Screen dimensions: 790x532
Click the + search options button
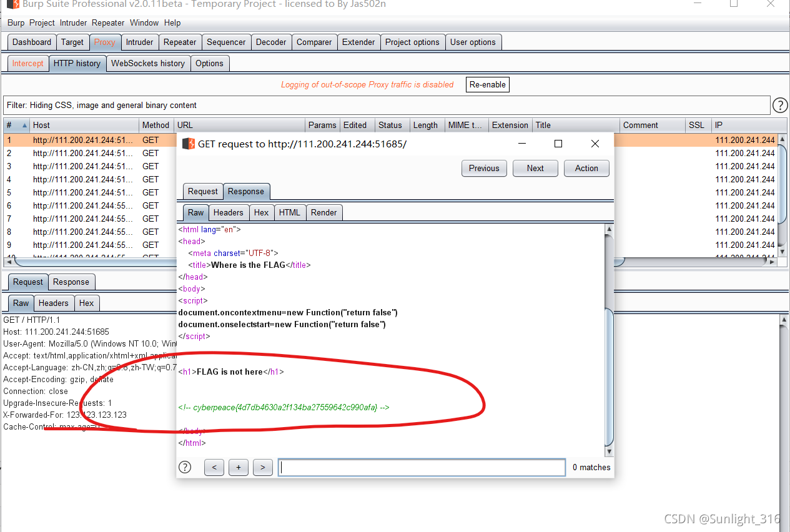pyautogui.click(x=239, y=467)
